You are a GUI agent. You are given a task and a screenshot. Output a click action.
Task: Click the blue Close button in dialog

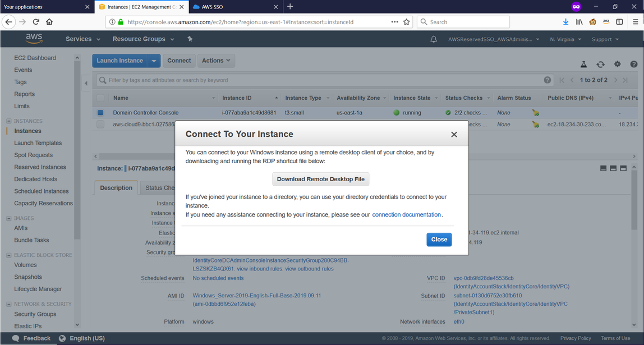point(439,240)
